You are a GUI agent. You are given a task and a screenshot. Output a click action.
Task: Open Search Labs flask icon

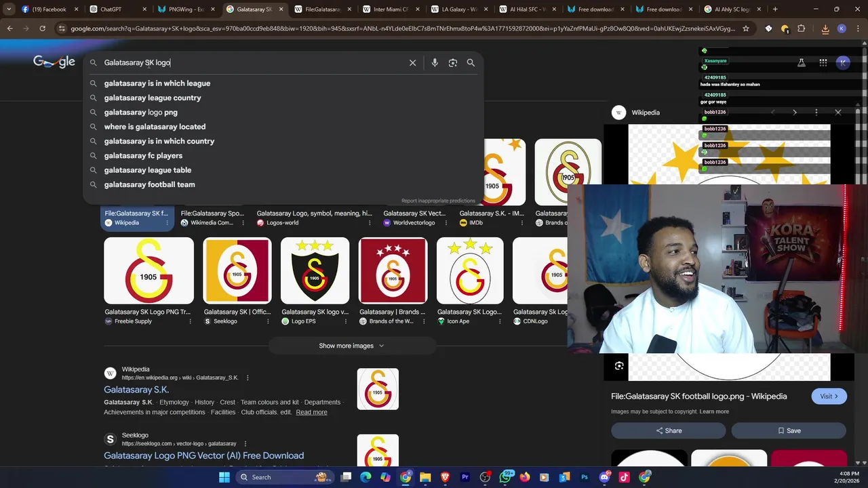[801, 62]
